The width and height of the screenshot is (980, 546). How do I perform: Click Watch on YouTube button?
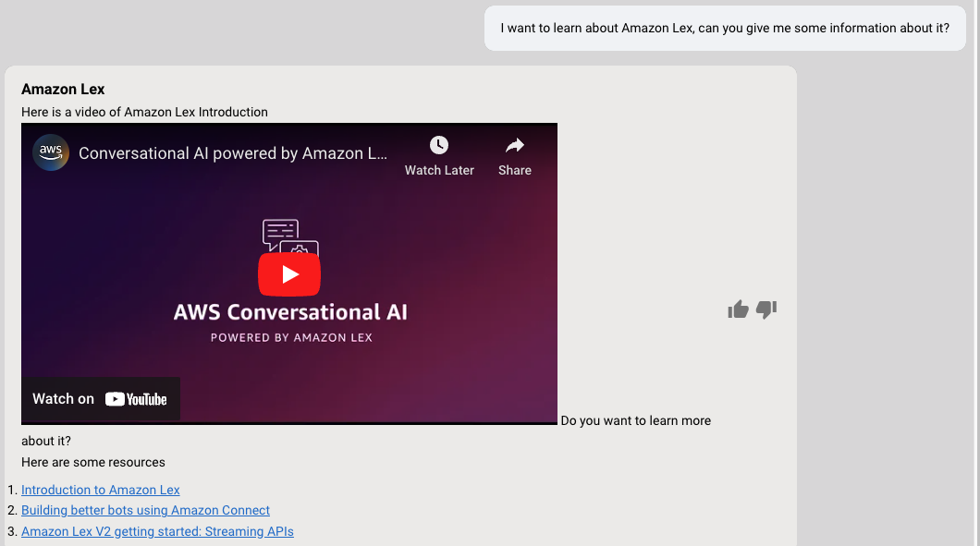(101, 399)
